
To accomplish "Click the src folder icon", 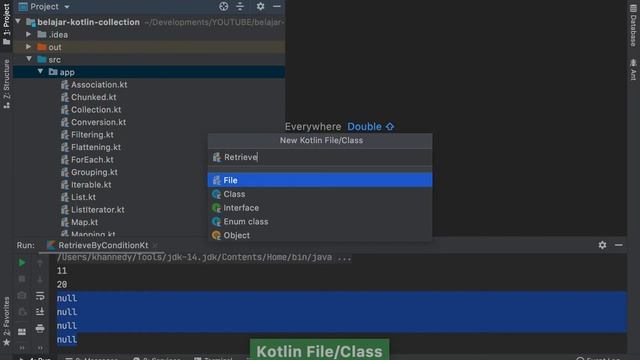I will pos(42,59).
